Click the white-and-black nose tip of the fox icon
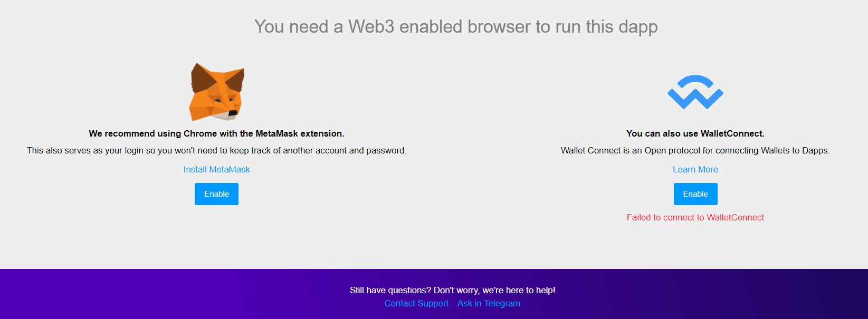The height and width of the screenshot is (319, 868). pos(232,113)
